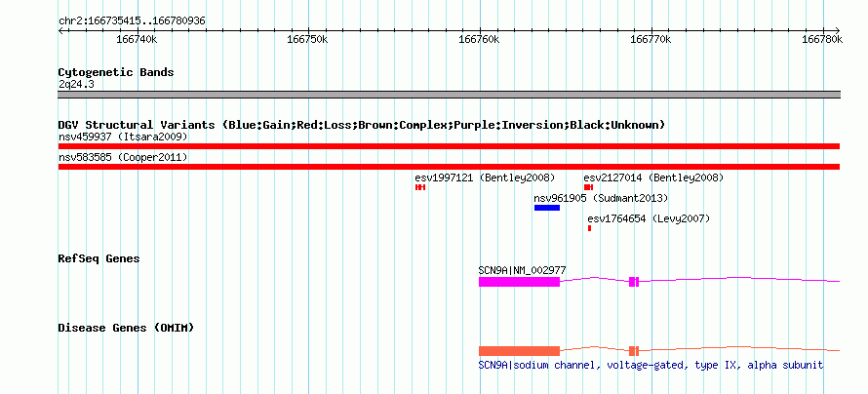Click the 2q24.3 band label
868x394 pixels.
(x=76, y=84)
